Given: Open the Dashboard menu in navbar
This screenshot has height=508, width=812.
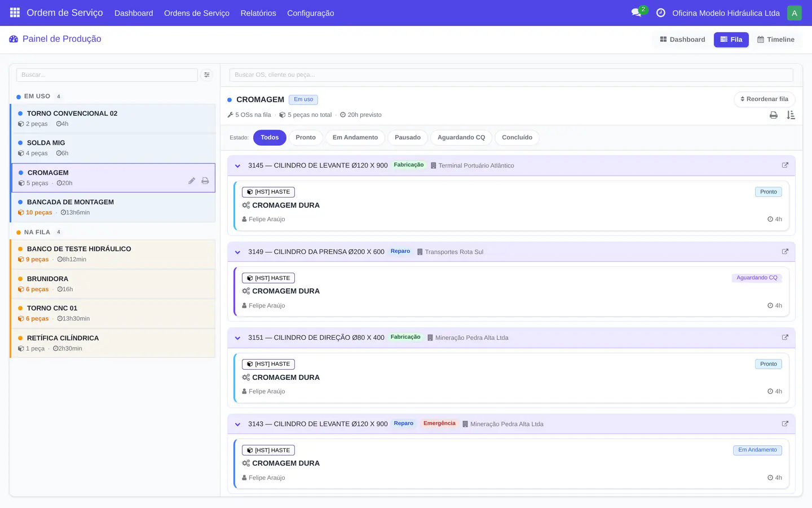Looking at the screenshot, I should (134, 13).
